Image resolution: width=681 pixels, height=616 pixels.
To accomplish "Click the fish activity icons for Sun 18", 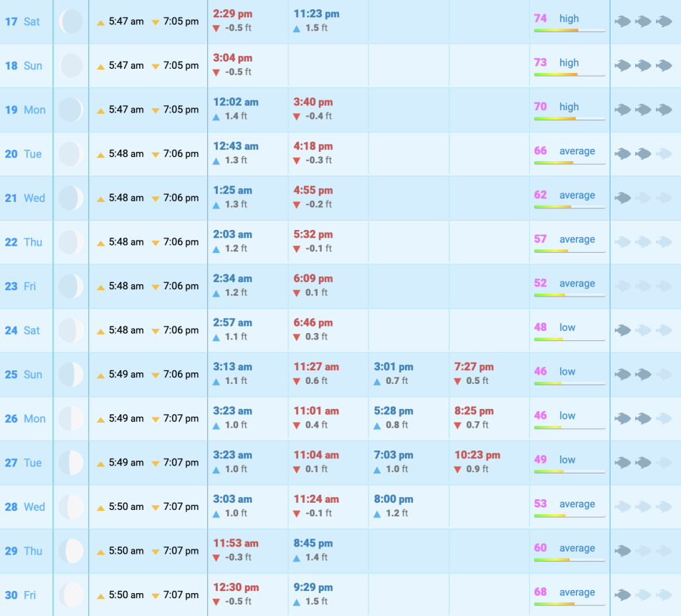I will [643, 66].
